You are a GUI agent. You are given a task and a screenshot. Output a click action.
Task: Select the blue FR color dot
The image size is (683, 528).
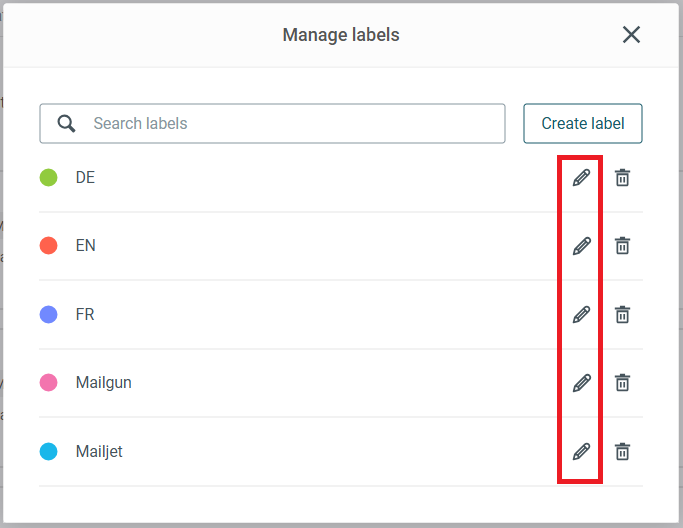(48, 314)
